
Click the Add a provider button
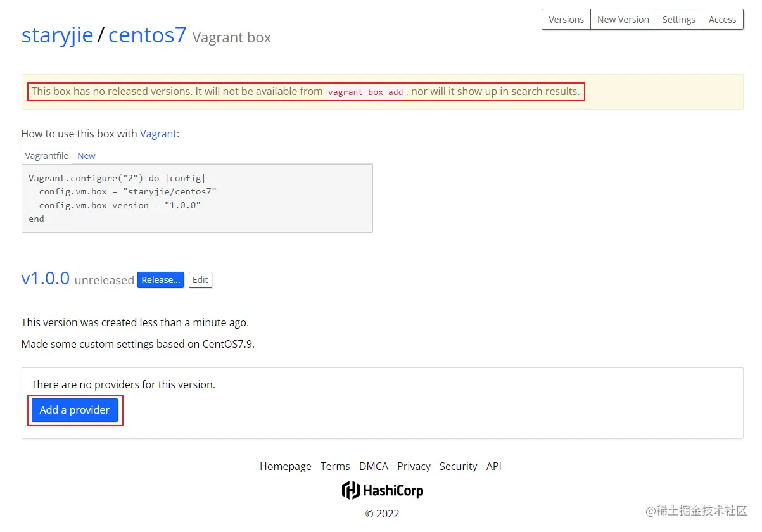(x=75, y=410)
